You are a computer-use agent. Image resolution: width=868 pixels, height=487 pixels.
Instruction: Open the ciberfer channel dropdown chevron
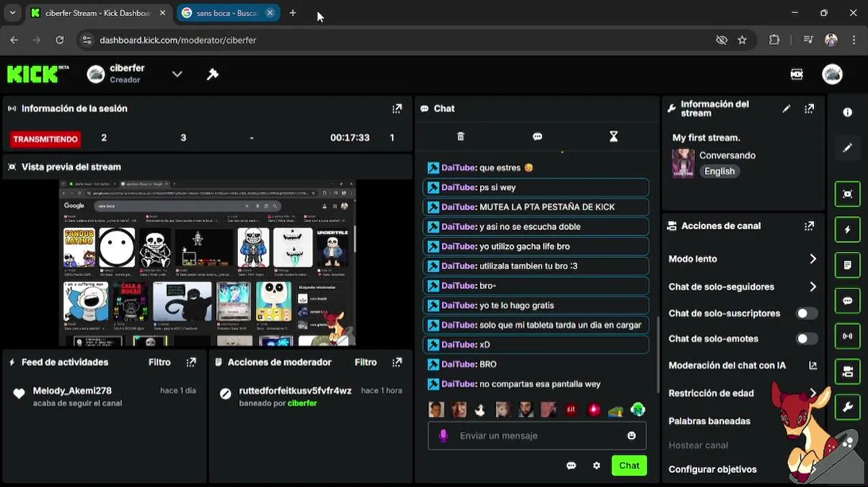(x=177, y=74)
